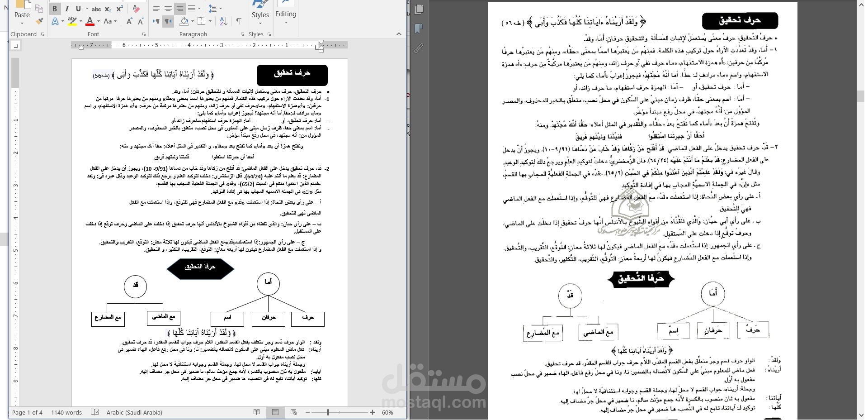Click the ruler tab selector box
The width and height of the screenshot is (868, 420).
(x=16, y=45)
